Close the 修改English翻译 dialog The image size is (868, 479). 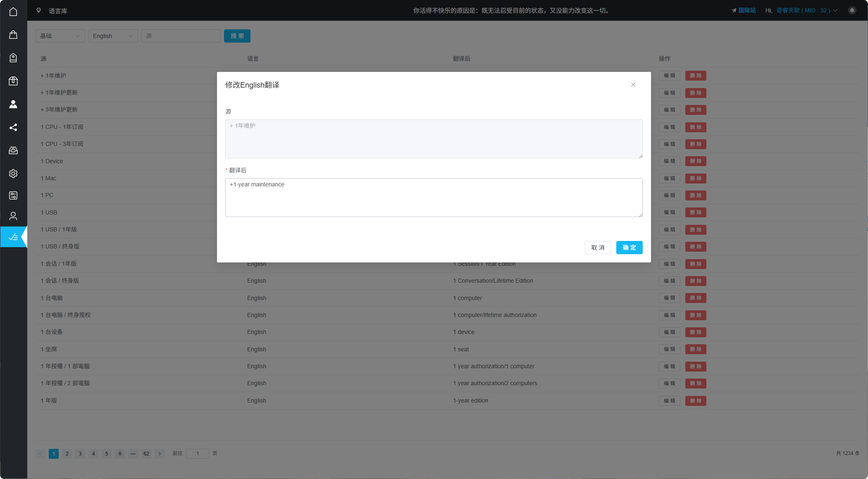tap(633, 85)
